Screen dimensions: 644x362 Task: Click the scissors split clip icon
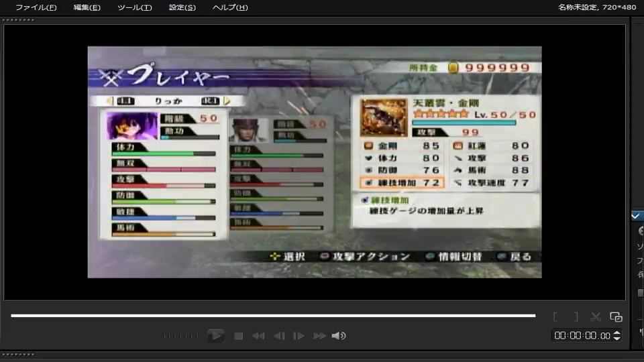pos(596,317)
